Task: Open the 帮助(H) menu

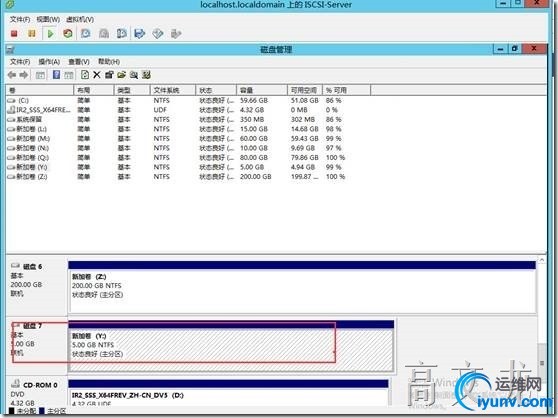Action: pos(109,62)
